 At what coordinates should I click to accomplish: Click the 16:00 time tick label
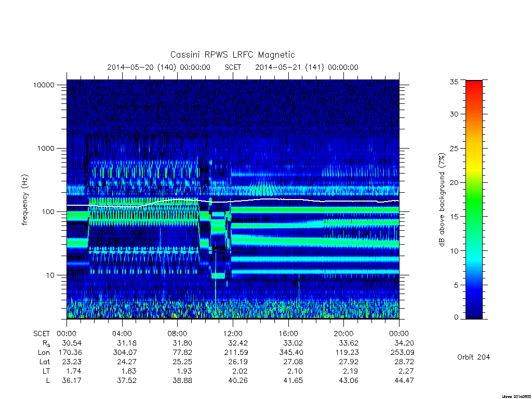(288, 334)
